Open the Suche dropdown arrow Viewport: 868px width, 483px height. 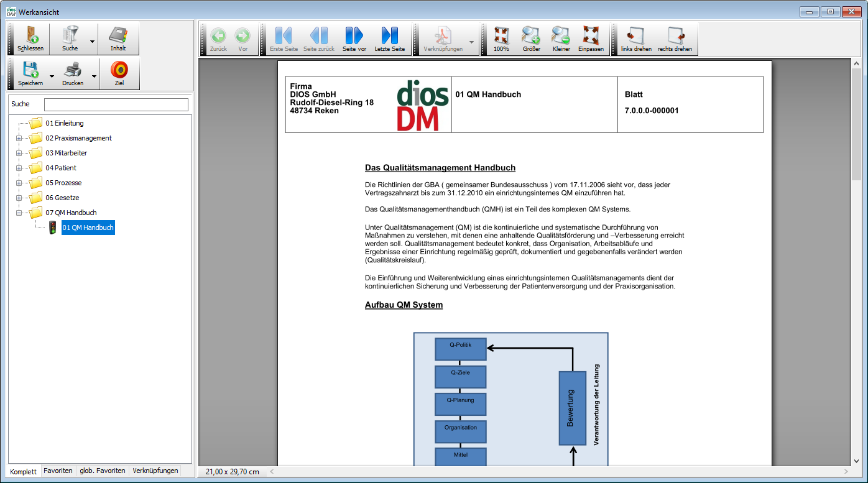[x=92, y=42]
